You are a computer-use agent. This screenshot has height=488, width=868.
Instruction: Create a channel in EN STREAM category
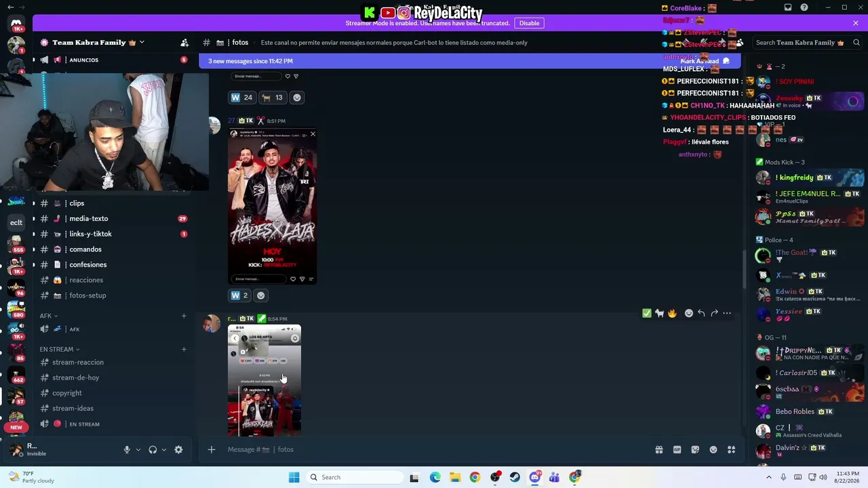click(184, 350)
